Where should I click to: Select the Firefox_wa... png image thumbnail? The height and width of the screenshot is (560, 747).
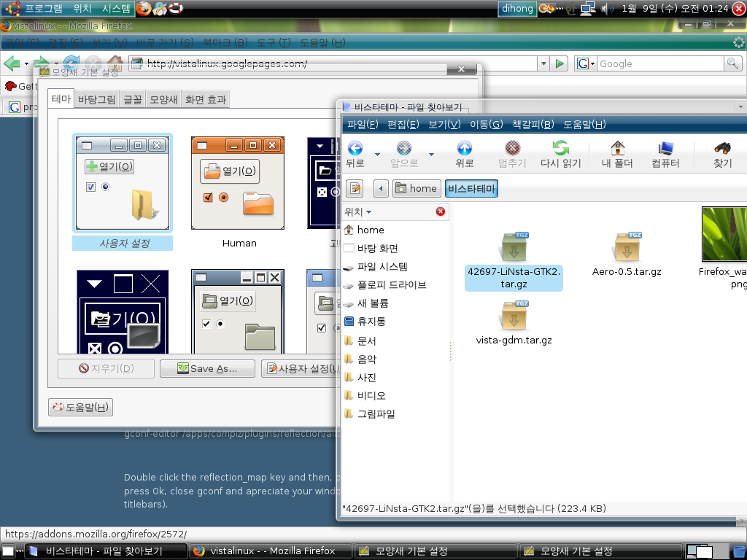pos(724,234)
